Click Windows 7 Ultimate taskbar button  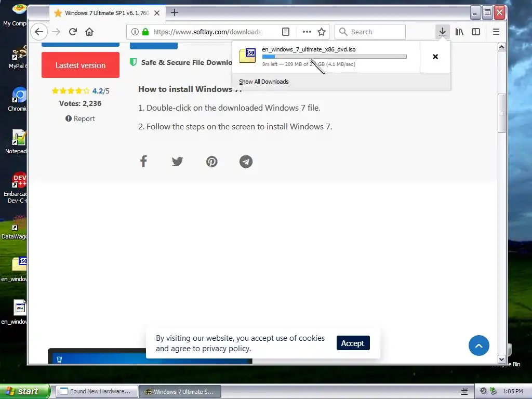[180, 392]
